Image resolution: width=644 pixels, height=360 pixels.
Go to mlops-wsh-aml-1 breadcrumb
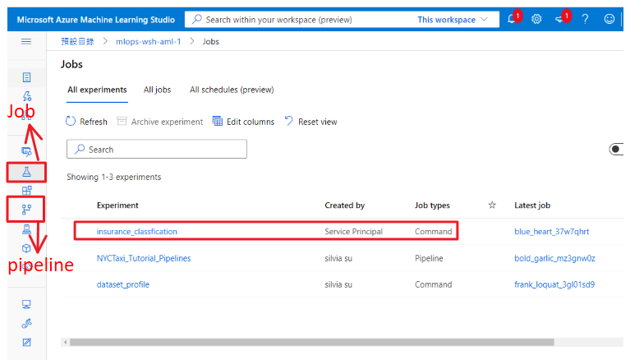click(148, 41)
